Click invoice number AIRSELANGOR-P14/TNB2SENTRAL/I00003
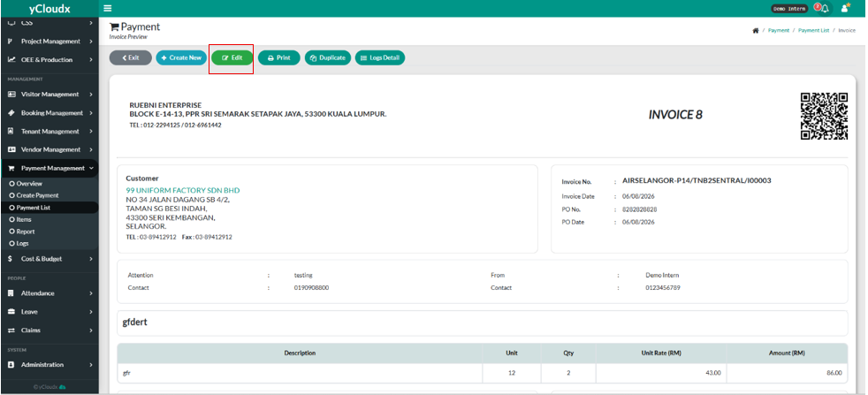The width and height of the screenshot is (868, 395). pyautogui.click(x=697, y=180)
